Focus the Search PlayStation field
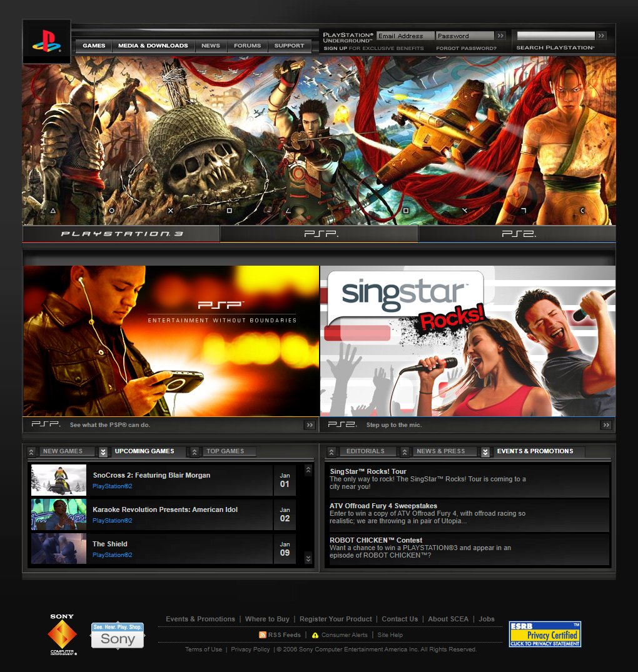Screen dimensions: 638x672 [556, 36]
